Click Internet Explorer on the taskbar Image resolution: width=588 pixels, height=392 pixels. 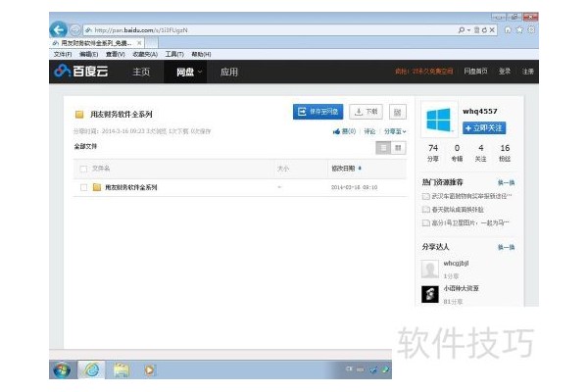(91, 369)
